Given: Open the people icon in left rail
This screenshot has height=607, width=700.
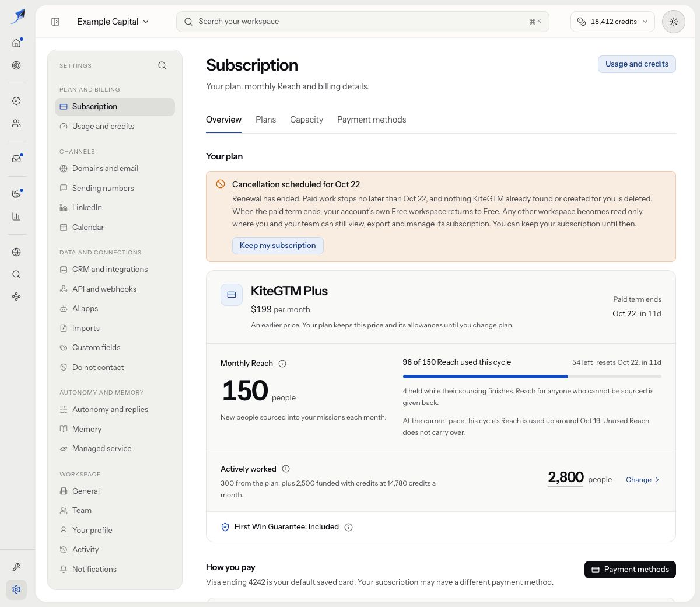Looking at the screenshot, I should point(16,123).
